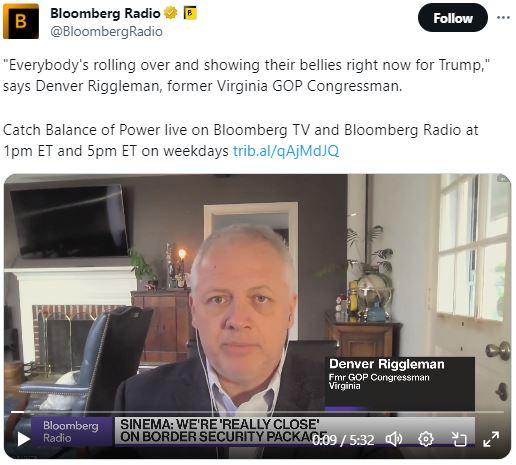Click the 0:09 / 5:32 timestamp

pos(343,440)
